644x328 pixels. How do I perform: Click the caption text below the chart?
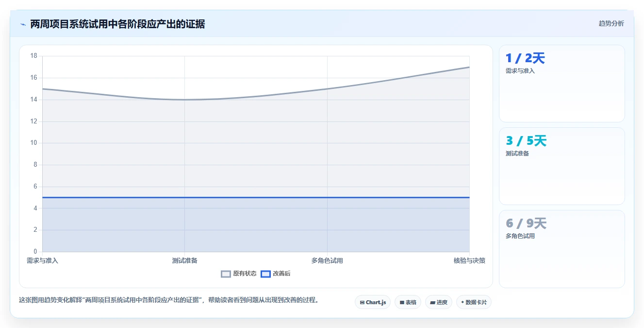(x=170, y=300)
